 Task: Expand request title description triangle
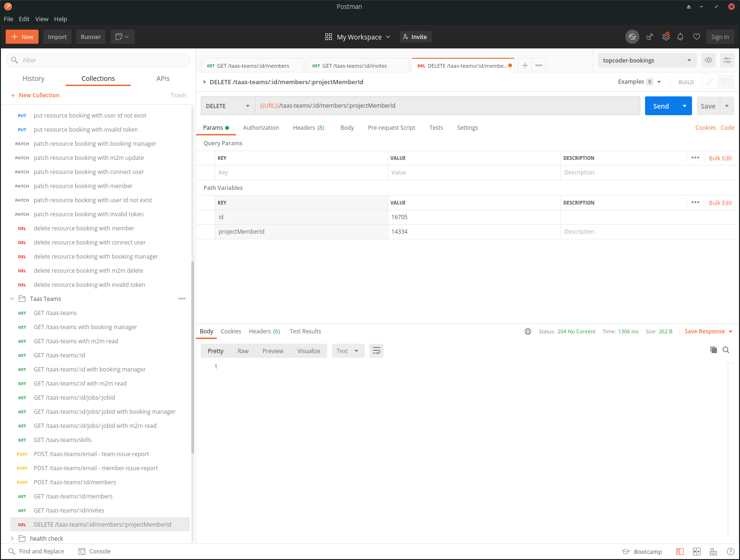[x=205, y=82]
